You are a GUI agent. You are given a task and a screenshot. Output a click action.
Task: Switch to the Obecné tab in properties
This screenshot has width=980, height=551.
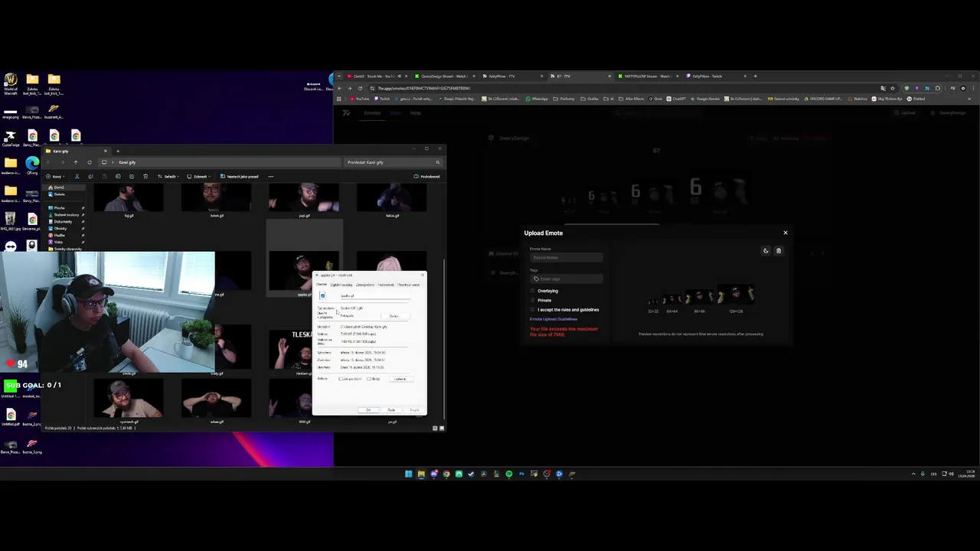tap(322, 285)
